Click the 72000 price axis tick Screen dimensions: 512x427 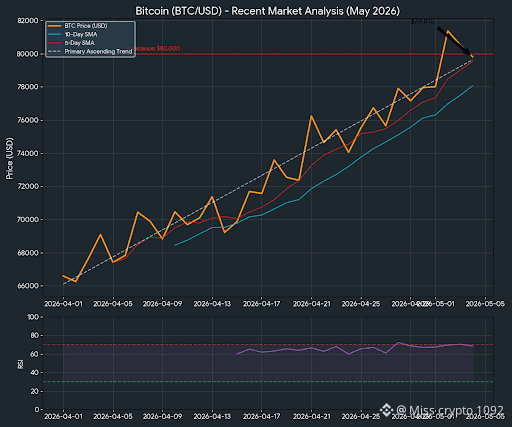pos(28,187)
